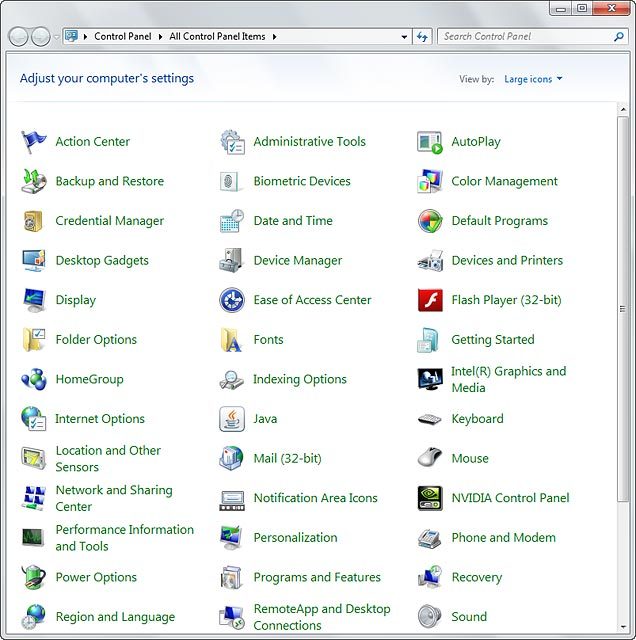The image size is (636, 640).
Task: Click the Biometric Devices fingerprint icon
Action: tap(231, 181)
